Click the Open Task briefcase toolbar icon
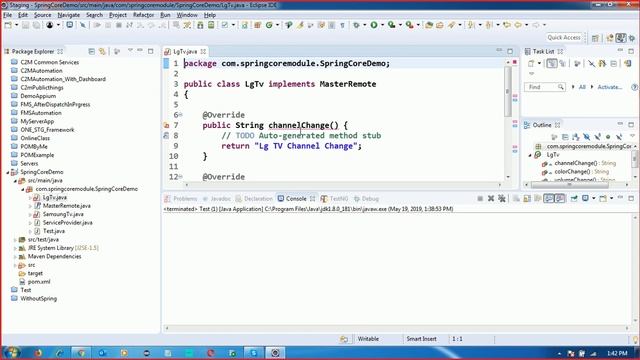Screen dimensions: 640x360 click(x=440, y=25)
